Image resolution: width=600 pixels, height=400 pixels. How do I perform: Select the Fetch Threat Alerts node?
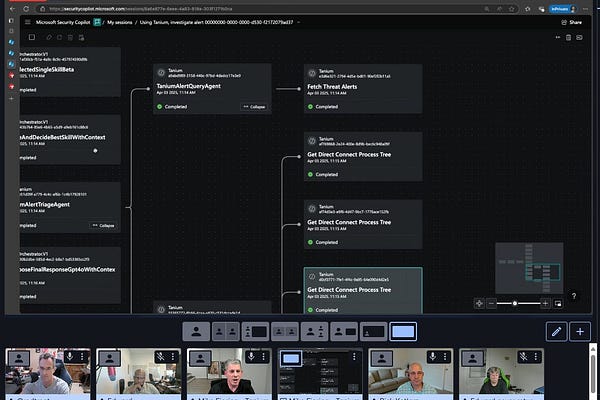pos(363,88)
